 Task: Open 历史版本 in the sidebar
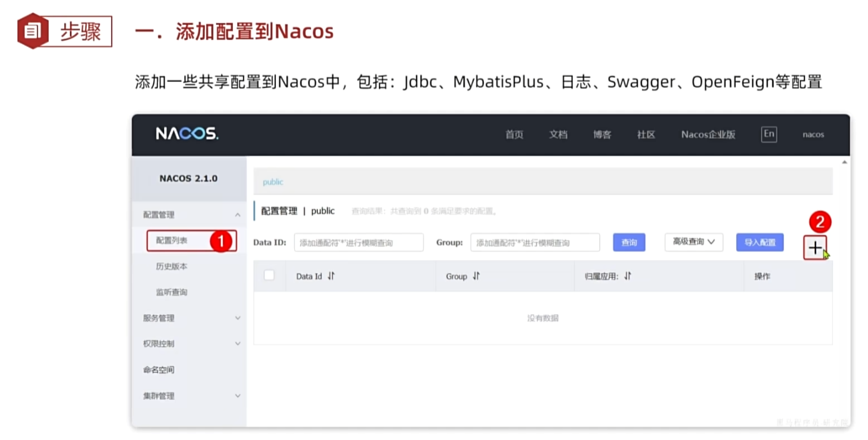click(x=172, y=266)
